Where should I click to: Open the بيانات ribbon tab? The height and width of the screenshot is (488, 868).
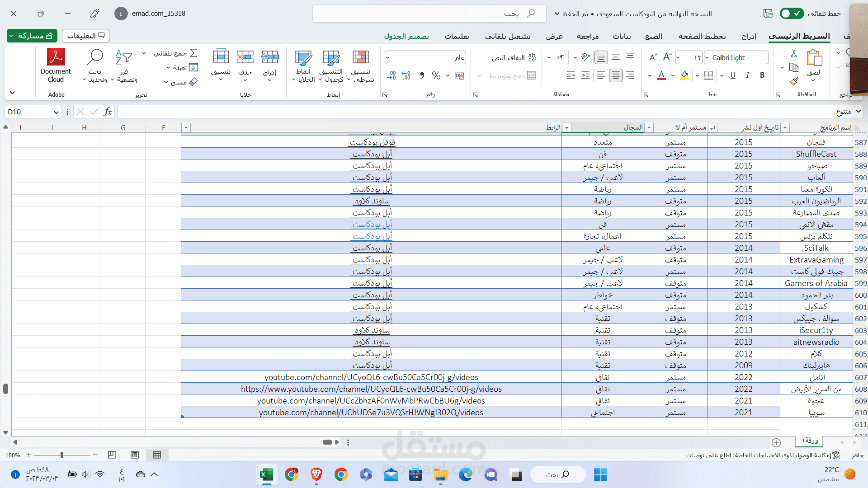622,36
